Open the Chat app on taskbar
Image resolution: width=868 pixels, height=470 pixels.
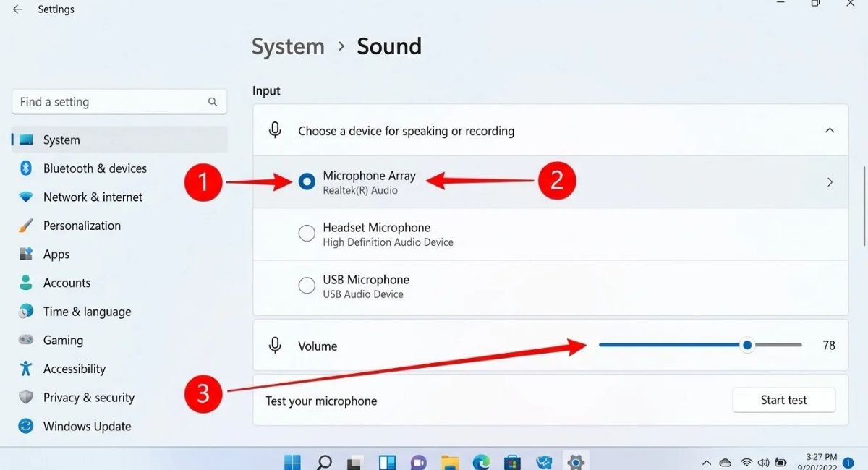[418, 461]
